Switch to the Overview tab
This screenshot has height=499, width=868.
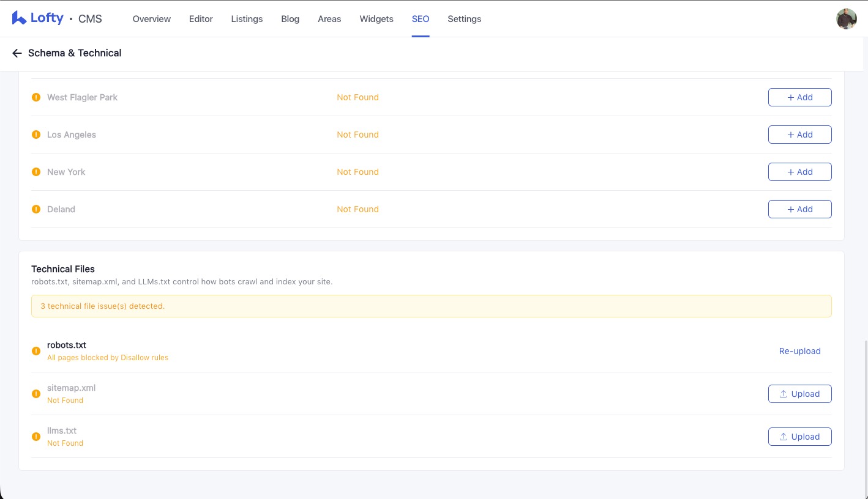click(151, 19)
